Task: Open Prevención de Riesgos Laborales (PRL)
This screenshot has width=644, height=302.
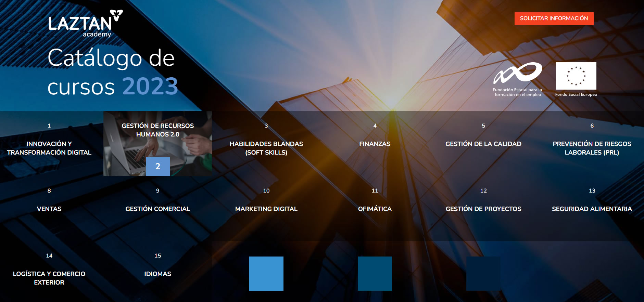Action: click(x=592, y=148)
